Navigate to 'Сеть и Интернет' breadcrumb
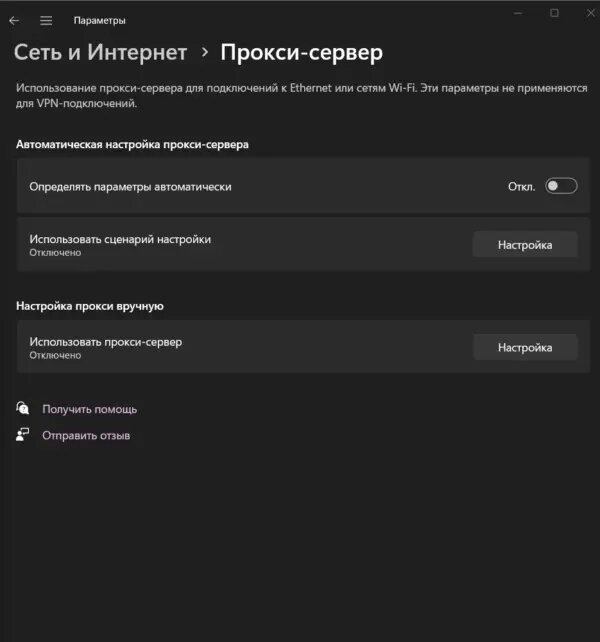Image resolution: width=600 pixels, height=642 pixels. 100,52
